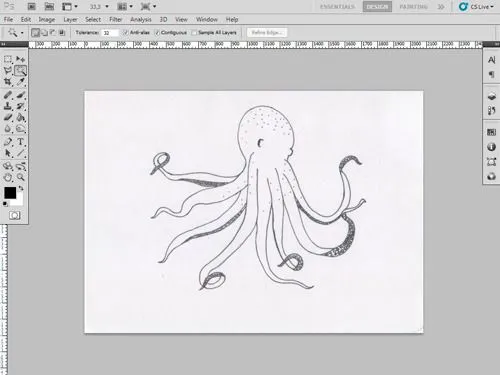Open the Layer menu
500x375 pixels.
(70, 19)
